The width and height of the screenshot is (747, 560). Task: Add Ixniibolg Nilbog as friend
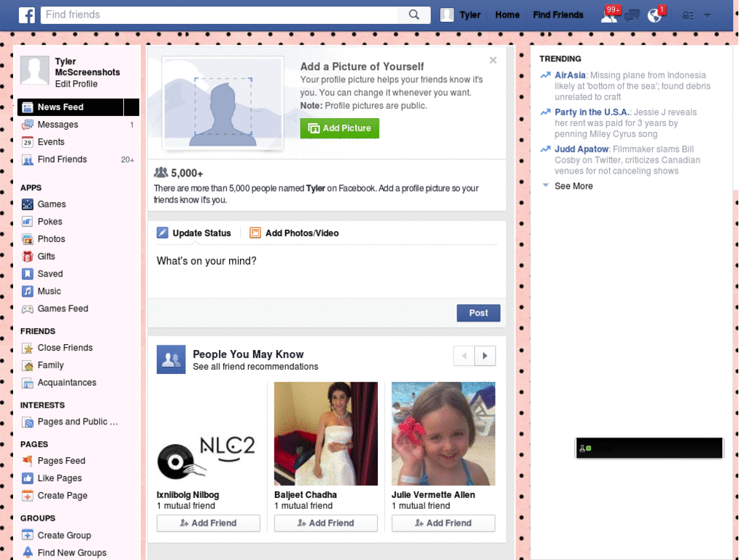208,523
